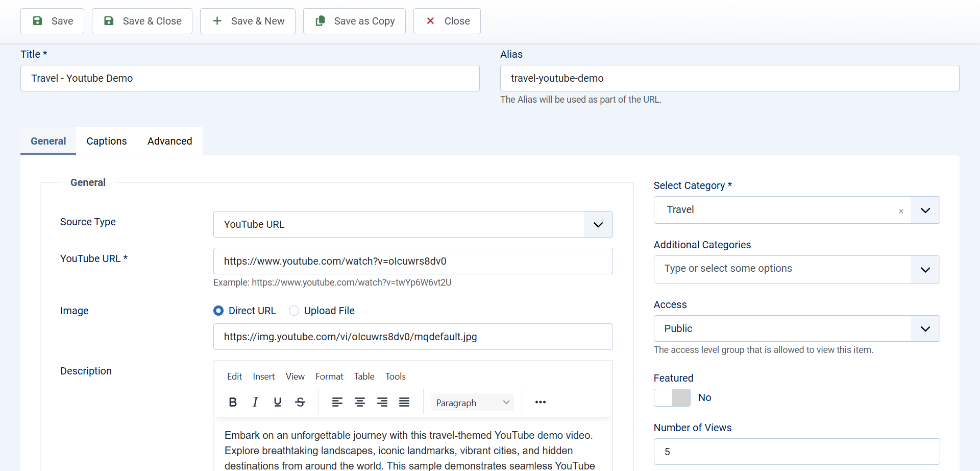
Task: Click the Save button
Action: click(x=52, y=21)
